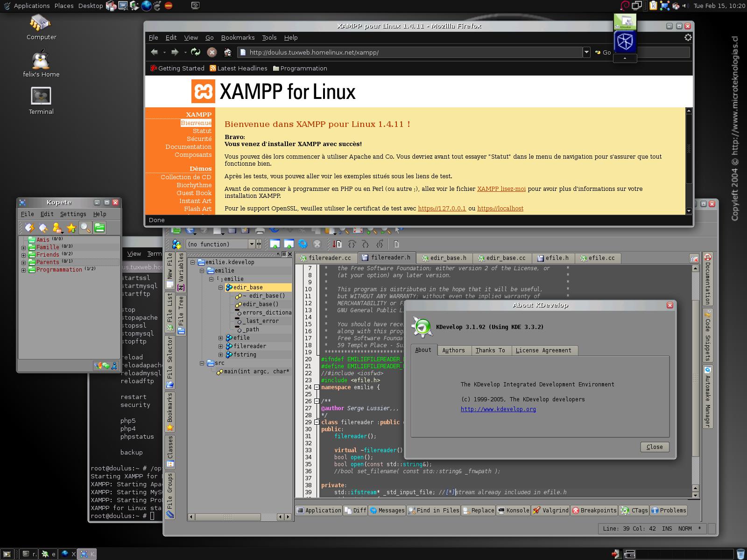Toggle the Documentation side panel
Image resolution: width=747 pixels, height=560 pixels.
tap(708, 279)
